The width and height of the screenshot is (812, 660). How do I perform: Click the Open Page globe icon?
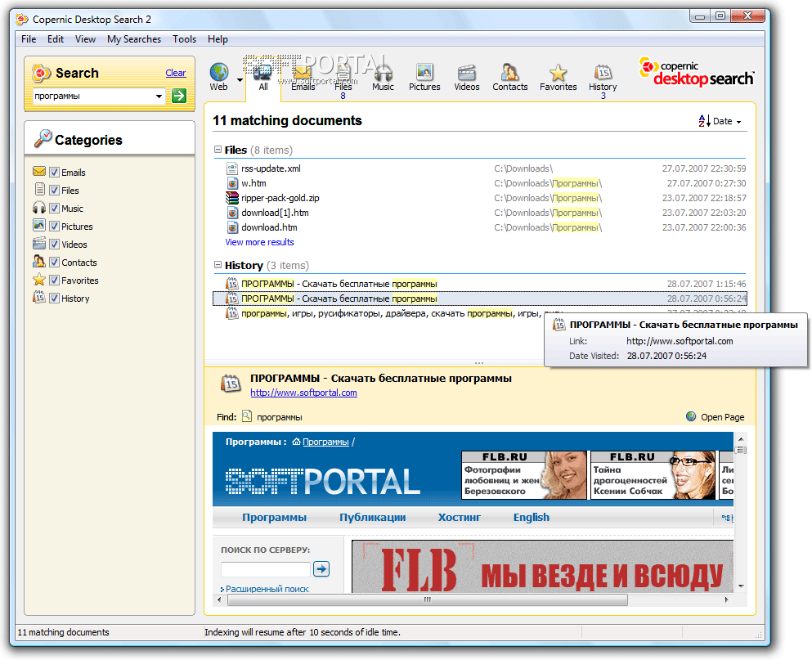coord(691,416)
